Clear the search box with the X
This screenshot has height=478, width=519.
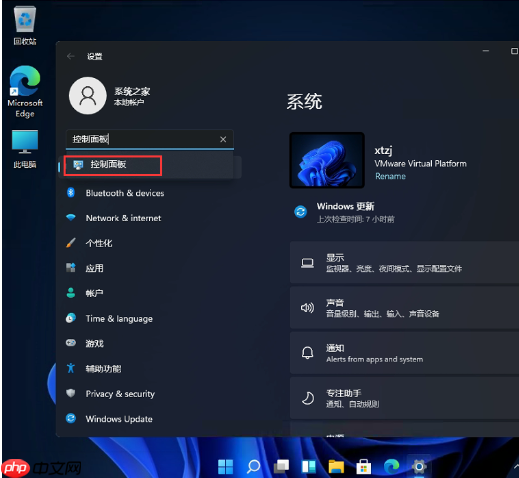[223, 139]
